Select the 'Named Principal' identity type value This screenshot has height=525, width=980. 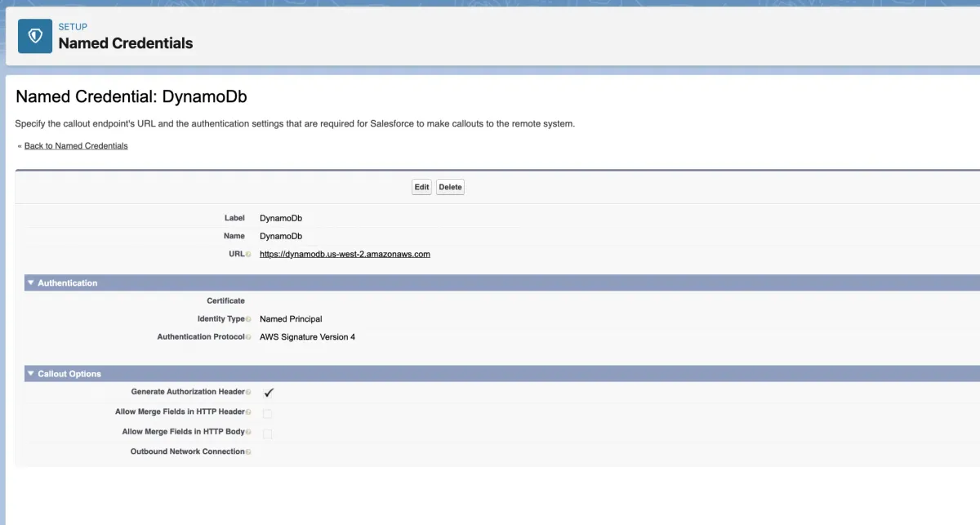pyautogui.click(x=291, y=319)
